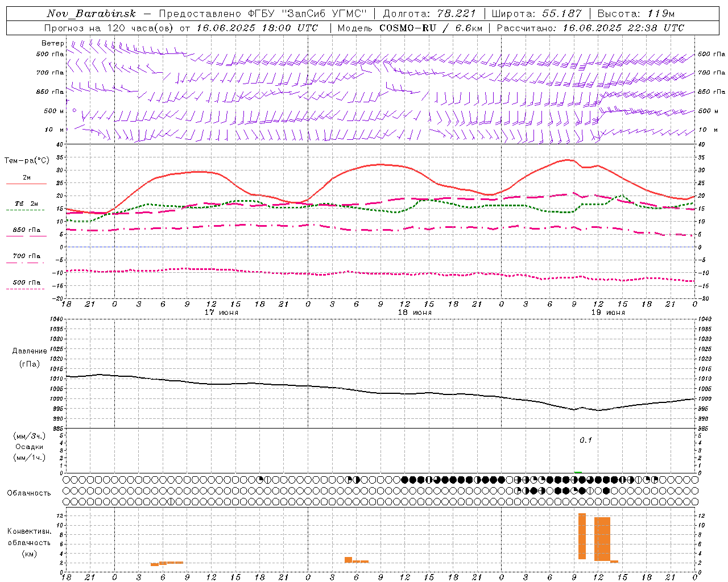Click the (мм/3ч.) precipitation unit label
The width and height of the screenshot is (728, 582).
coord(30,436)
